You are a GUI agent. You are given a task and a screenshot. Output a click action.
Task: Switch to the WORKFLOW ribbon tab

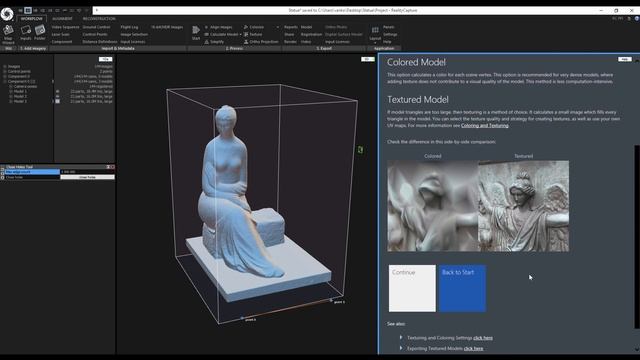[x=31, y=19]
